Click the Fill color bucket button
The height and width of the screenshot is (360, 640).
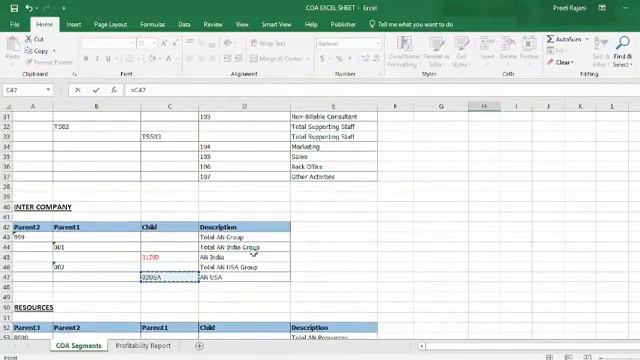(x=152, y=59)
